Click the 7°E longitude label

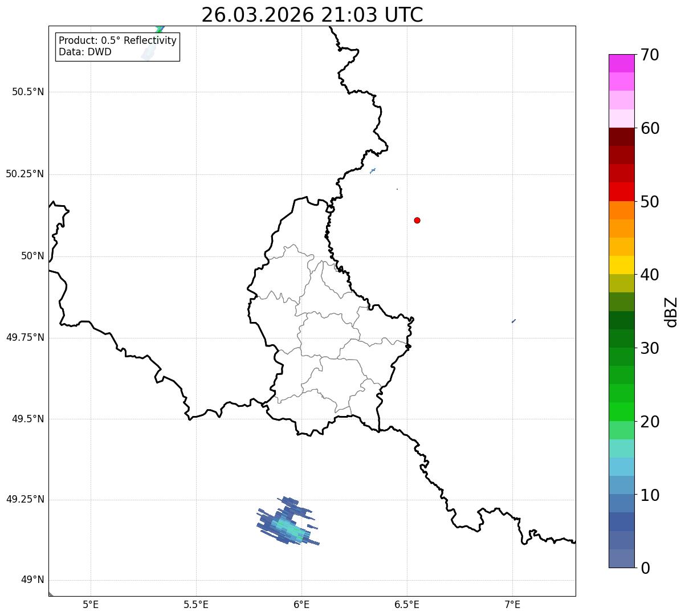(x=512, y=605)
